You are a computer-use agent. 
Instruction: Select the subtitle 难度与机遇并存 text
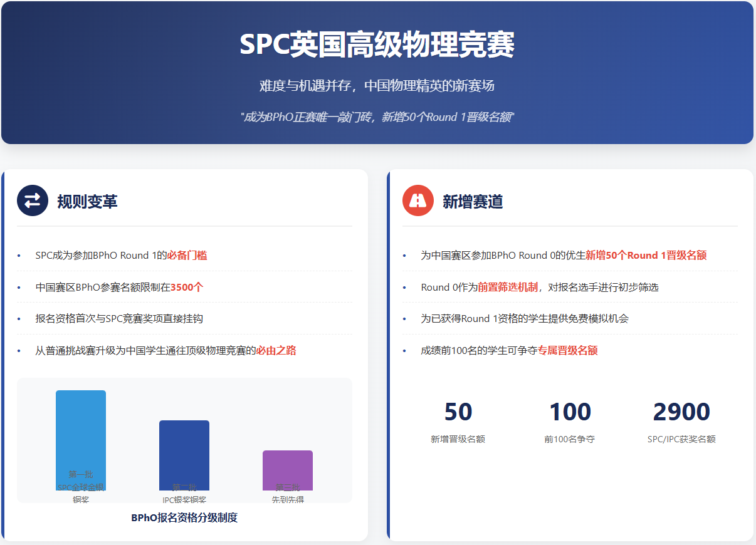pos(377,86)
